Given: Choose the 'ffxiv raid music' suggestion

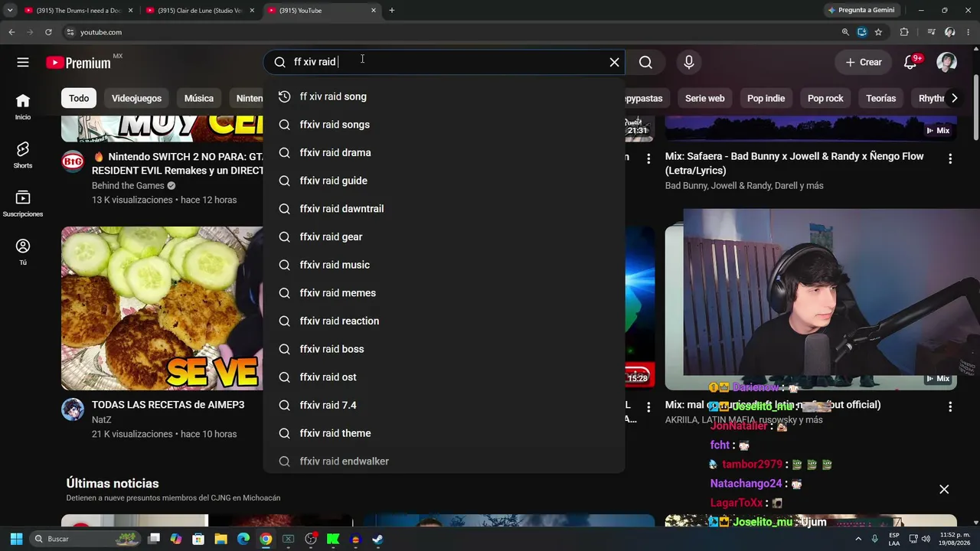Looking at the screenshot, I should pos(444,265).
